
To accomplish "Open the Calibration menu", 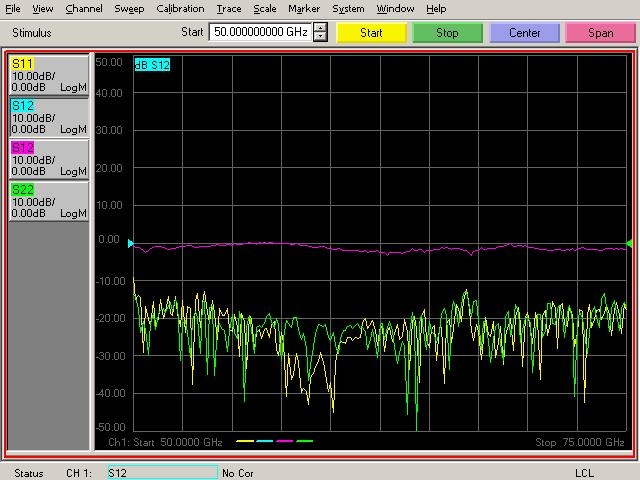I will tap(180, 8).
